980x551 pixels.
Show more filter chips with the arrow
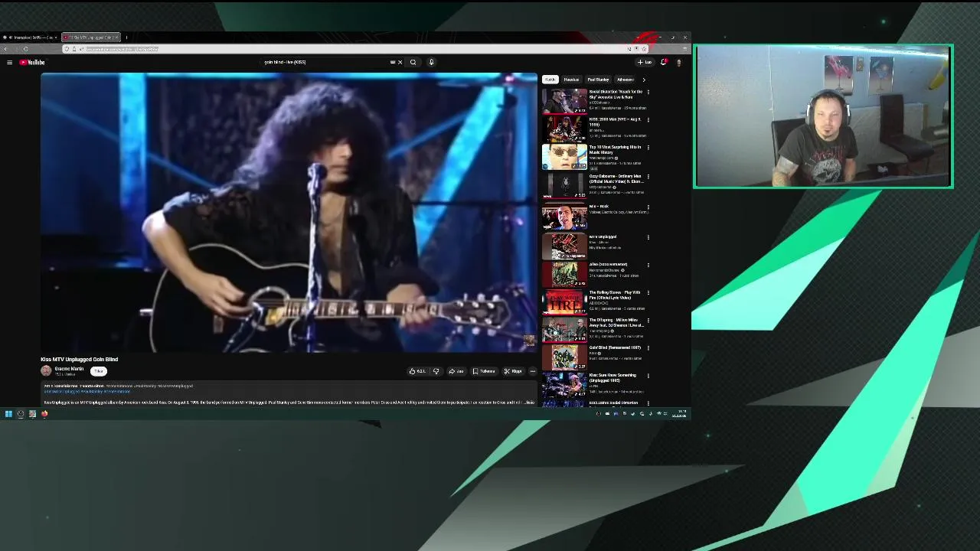(x=643, y=80)
